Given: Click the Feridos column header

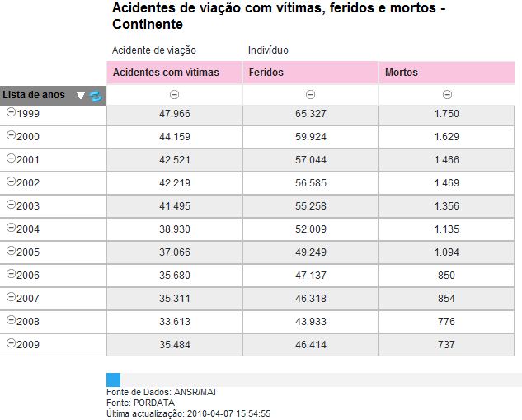Looking at the screenshot, I should point(310,73).
